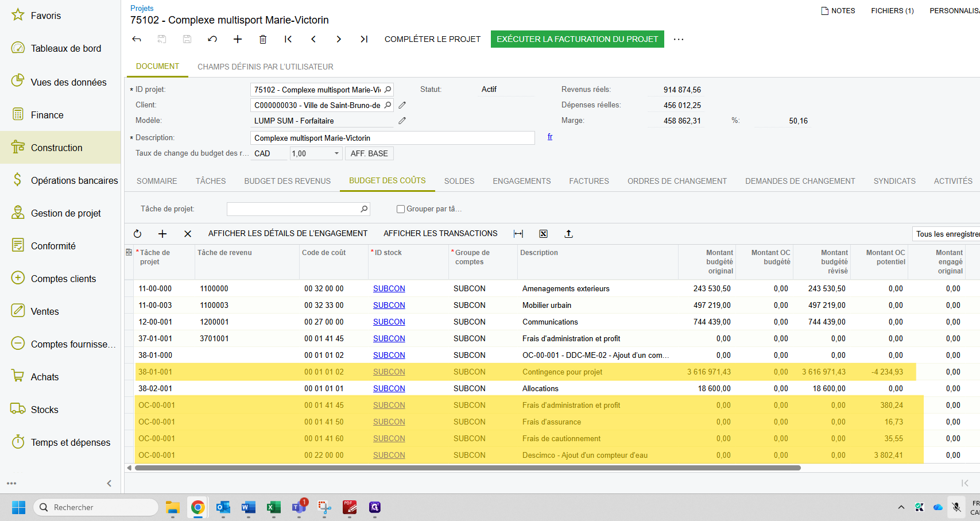Viewport: 980px width, 521px height.
Task: Export the grid to Excel
Action: click(543, 234)
